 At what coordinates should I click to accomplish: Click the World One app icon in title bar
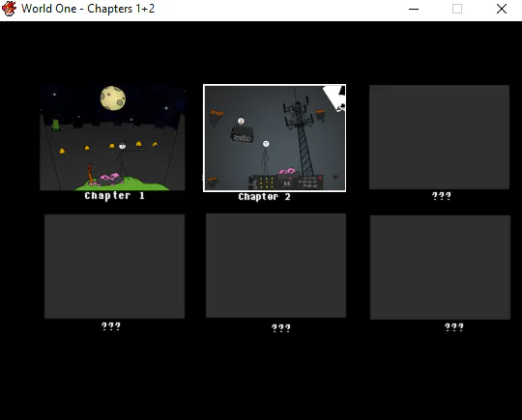click(9, 9)
